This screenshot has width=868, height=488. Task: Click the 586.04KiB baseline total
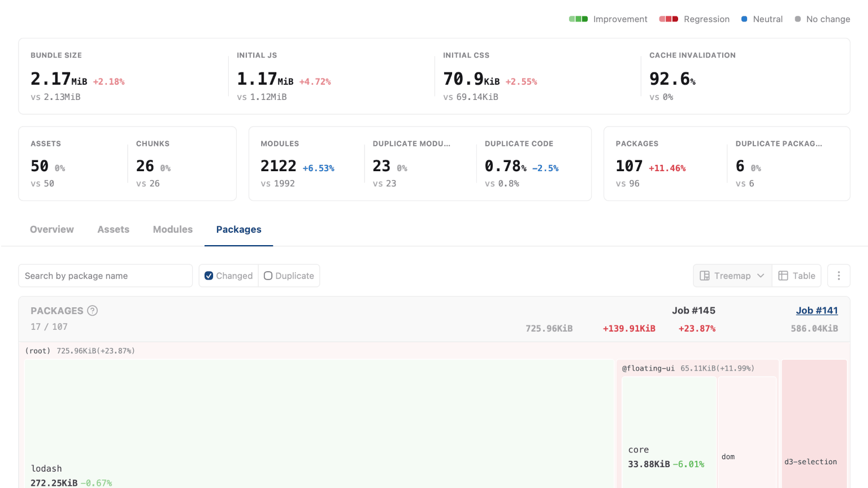[814, 329]
